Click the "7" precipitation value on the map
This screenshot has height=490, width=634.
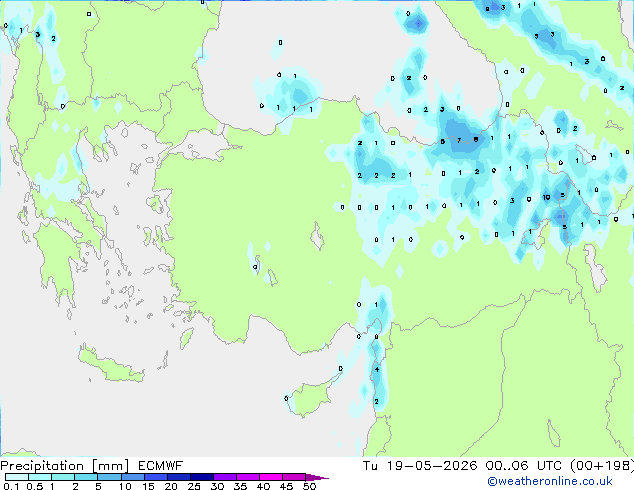459,140
